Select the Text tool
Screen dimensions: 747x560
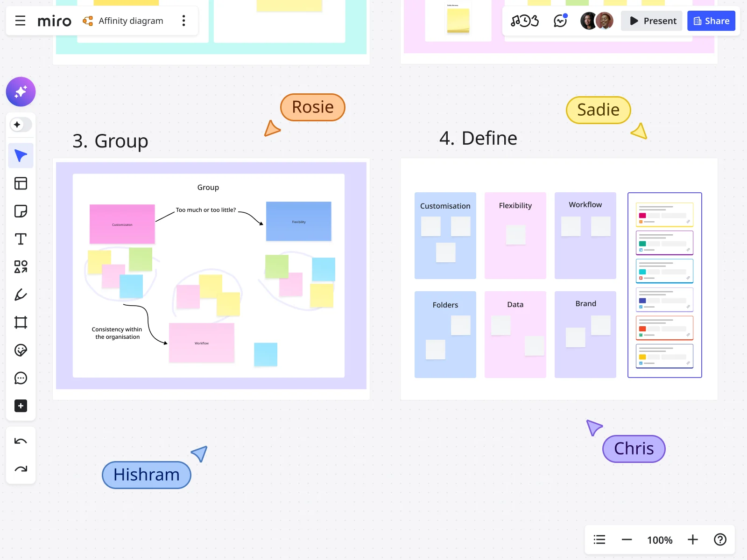(21, 239)
